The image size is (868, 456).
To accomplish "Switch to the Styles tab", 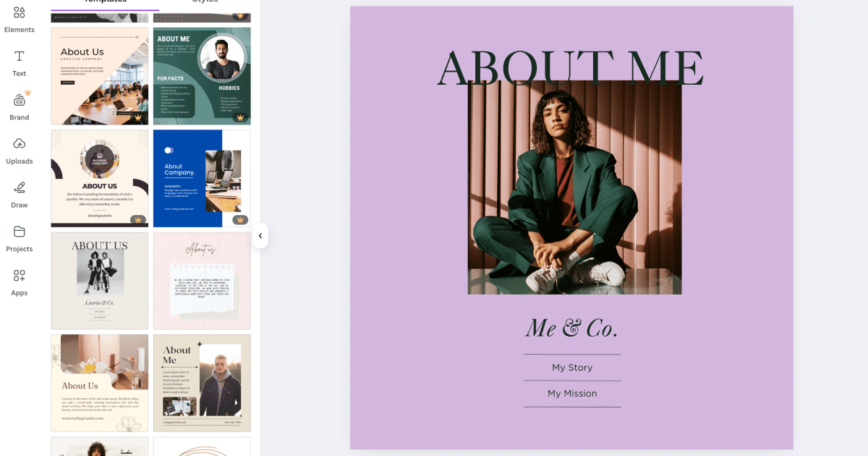I will [205, 2].
